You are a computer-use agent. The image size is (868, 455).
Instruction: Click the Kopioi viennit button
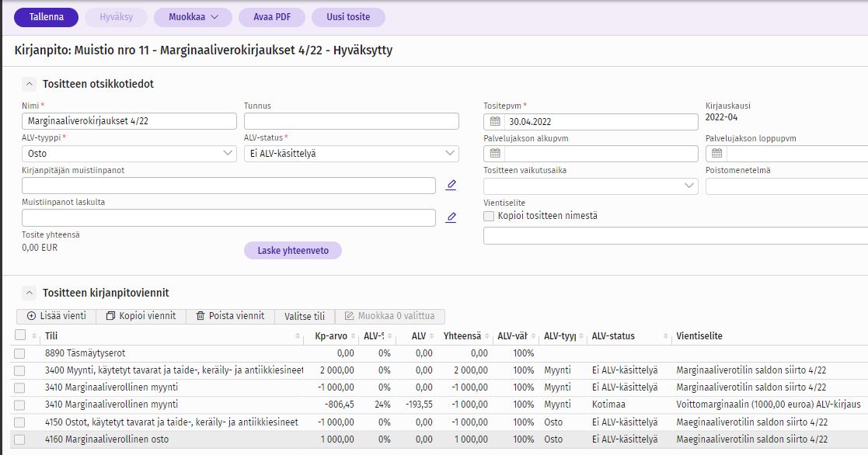click(141, 316)
